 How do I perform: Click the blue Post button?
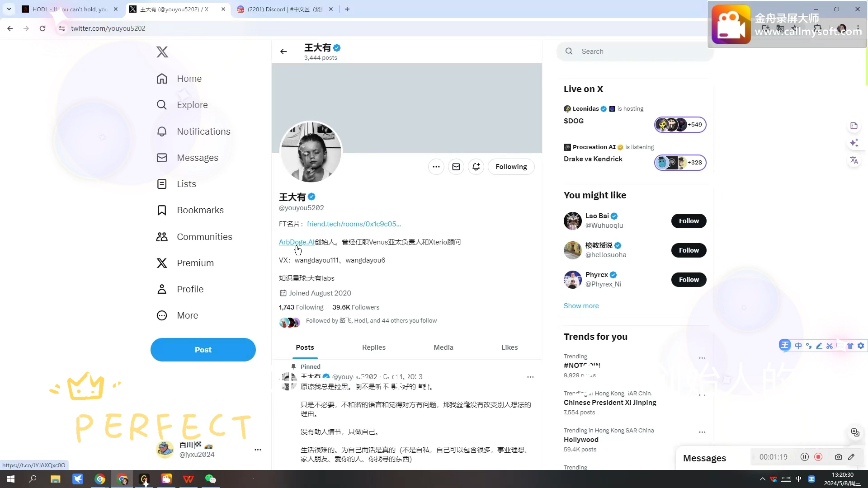203,350
